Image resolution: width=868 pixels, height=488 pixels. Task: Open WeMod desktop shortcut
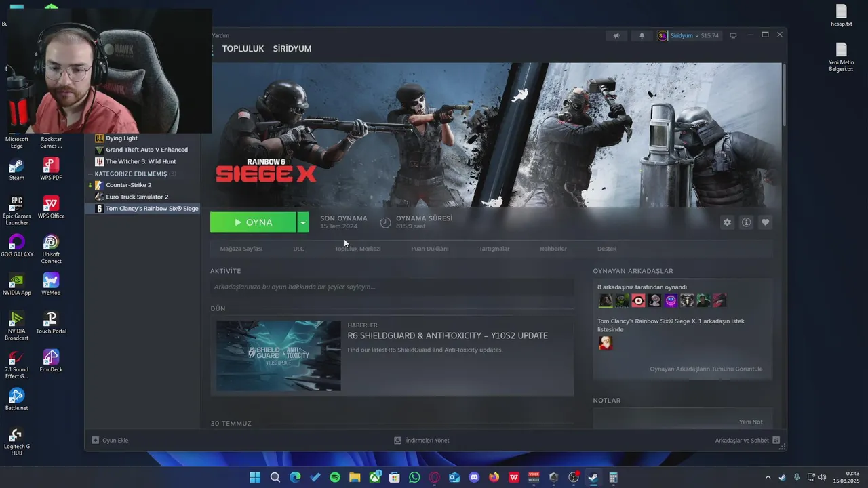[x=51, y=285]
